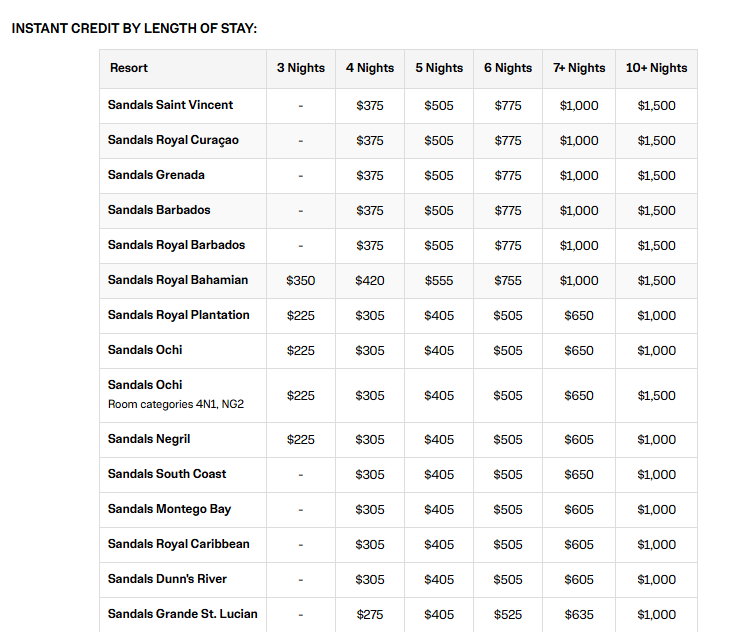
Task: Click the 'Sandals Royal Plantation' row name
Action: [x=179, y=315]
